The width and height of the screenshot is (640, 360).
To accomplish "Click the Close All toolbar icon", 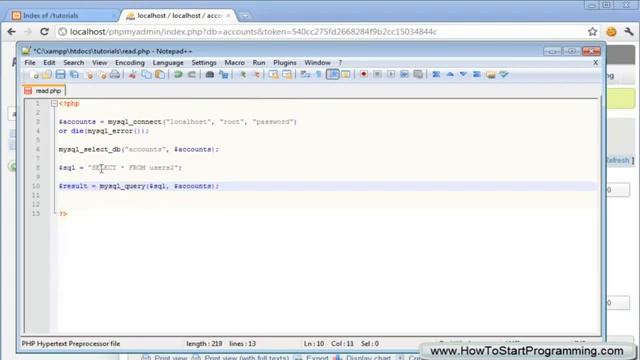I will pos(102,75).
